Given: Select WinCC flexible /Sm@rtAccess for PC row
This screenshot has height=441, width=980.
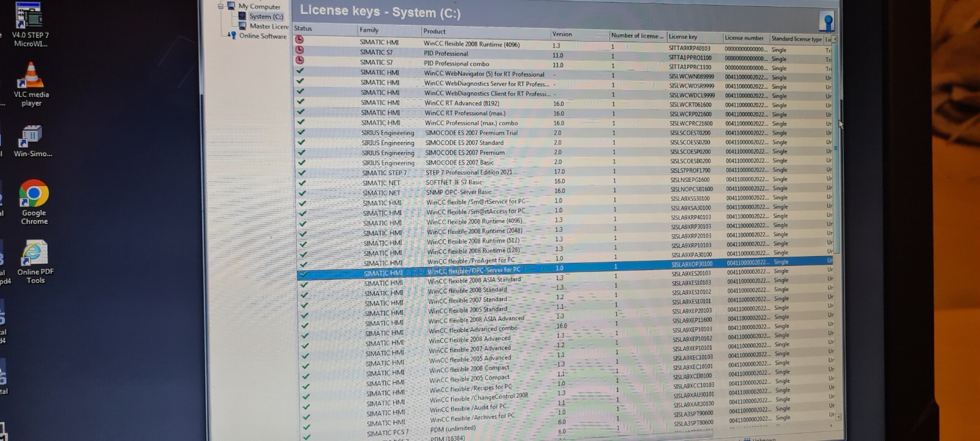Looking at the screenshot, I should (565, 210).
